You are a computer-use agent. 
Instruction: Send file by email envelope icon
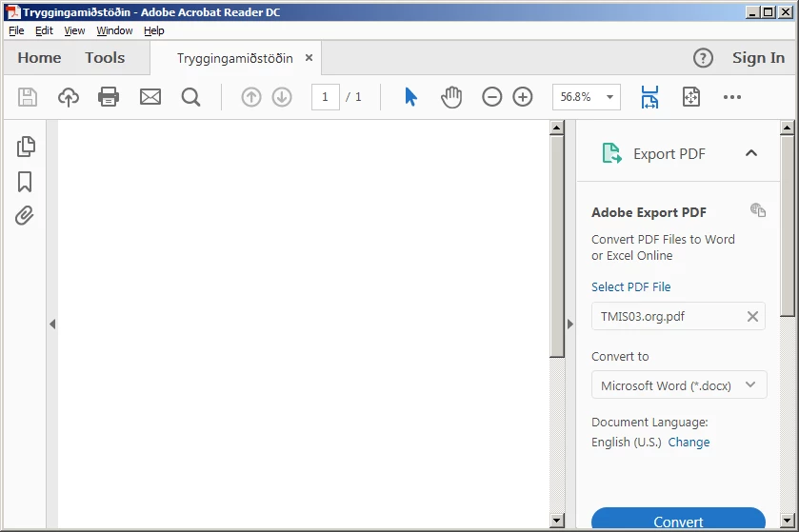[x=150, y=97]
